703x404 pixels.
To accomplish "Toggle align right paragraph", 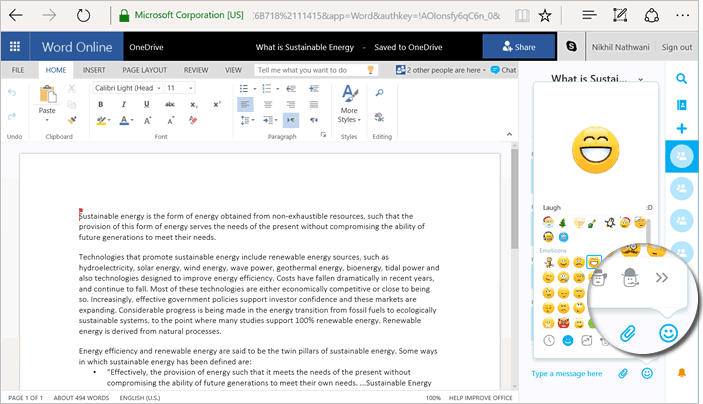I will click(x=291, y=104).
